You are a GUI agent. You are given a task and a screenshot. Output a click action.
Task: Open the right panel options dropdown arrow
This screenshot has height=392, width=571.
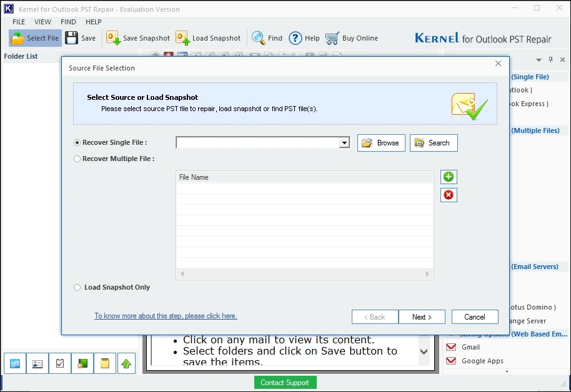[x=539, y=60]
